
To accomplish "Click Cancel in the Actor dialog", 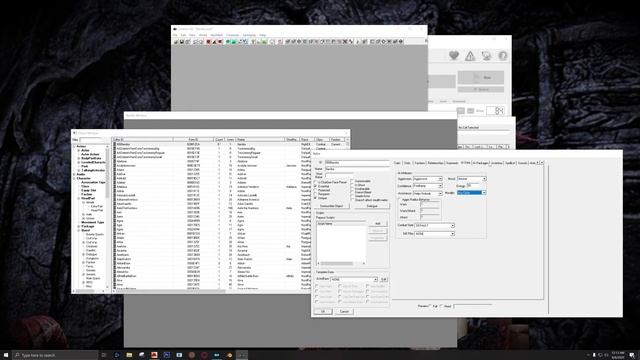I will pyautogui.click(x=344, y=311).
